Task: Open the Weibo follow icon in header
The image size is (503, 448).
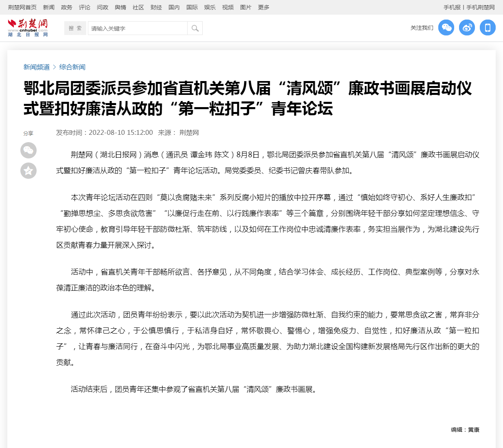Action: [x=467, y=28]
